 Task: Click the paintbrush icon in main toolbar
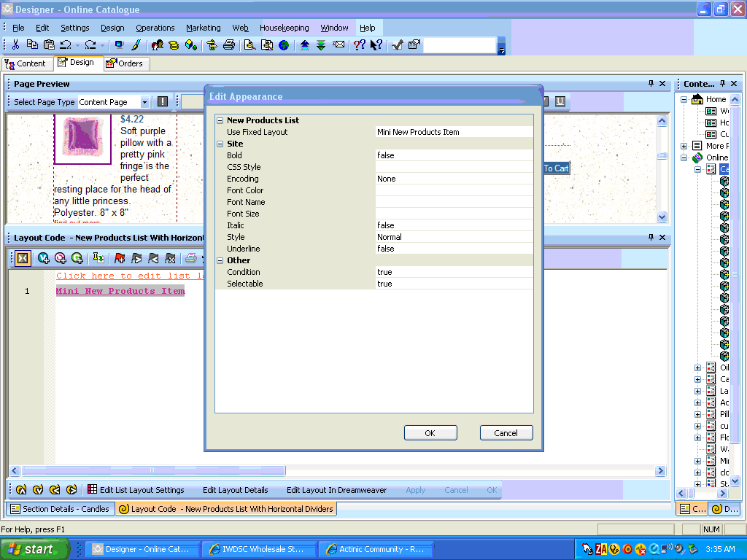pyautogui.click(x=136, y=45)
